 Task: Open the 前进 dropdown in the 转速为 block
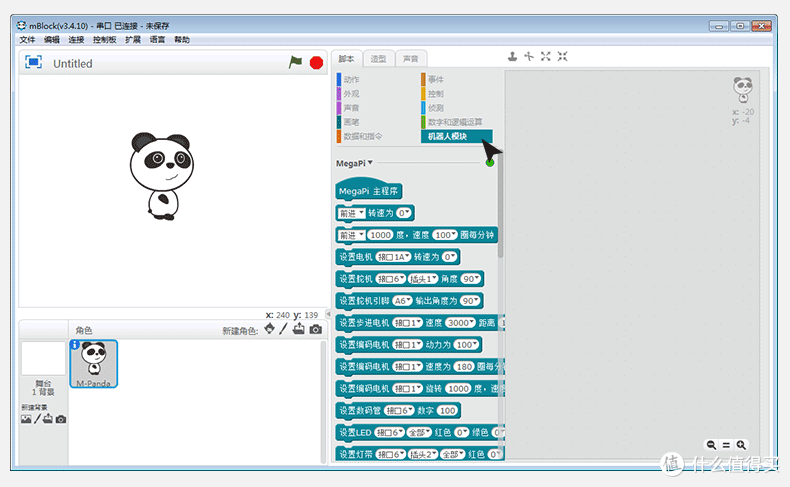coord(352,213)
